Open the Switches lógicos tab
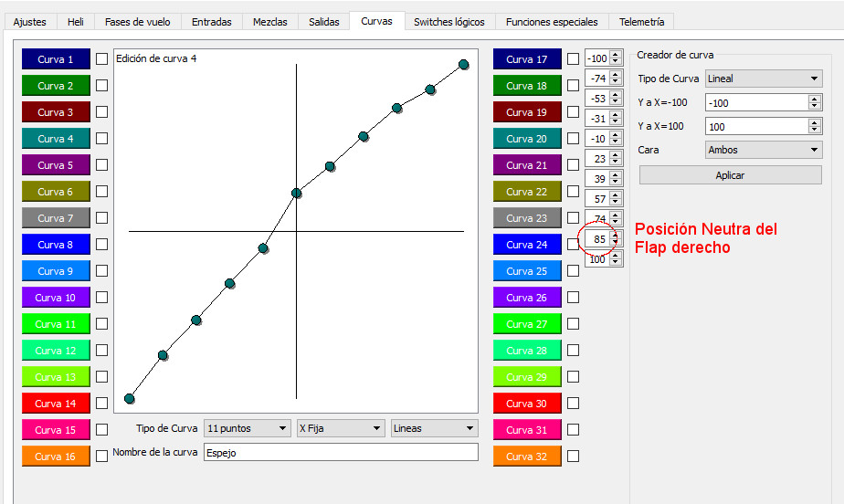Viewport: 844px width, 504px height. pos(449,22)
